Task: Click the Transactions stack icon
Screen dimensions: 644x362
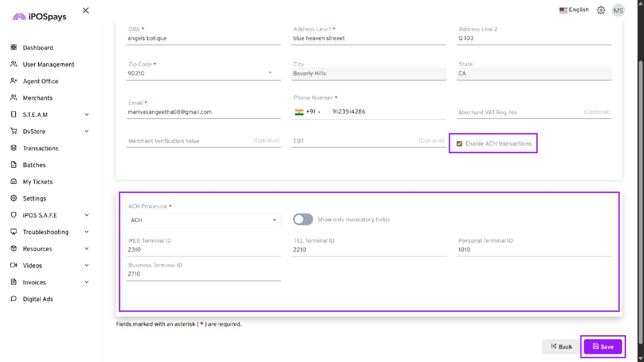Action: tap(13, 148)
